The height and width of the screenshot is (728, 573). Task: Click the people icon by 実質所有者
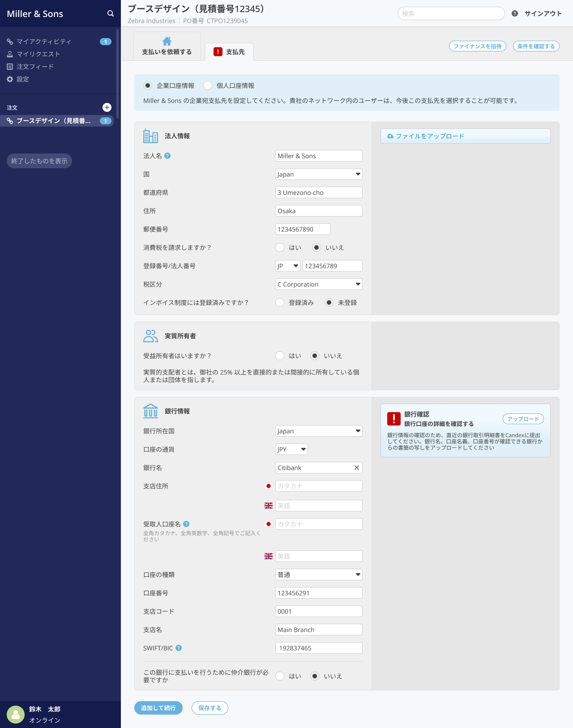[150, 336]
